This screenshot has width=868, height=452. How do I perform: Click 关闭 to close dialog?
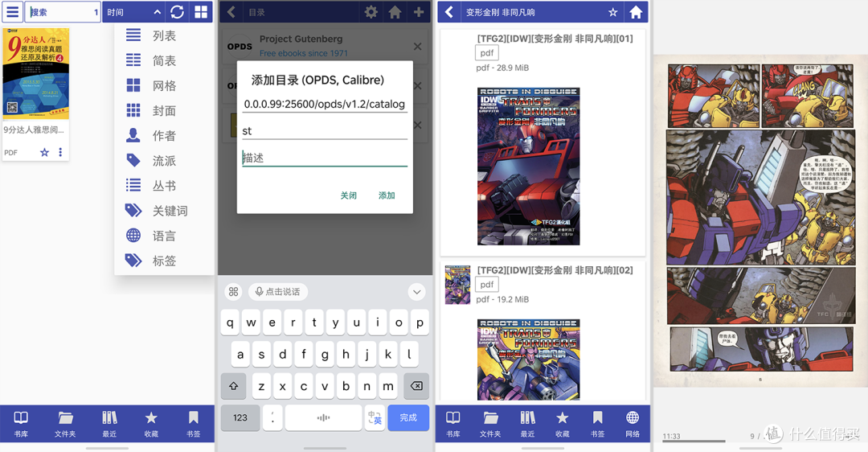[x=348, y=195]
